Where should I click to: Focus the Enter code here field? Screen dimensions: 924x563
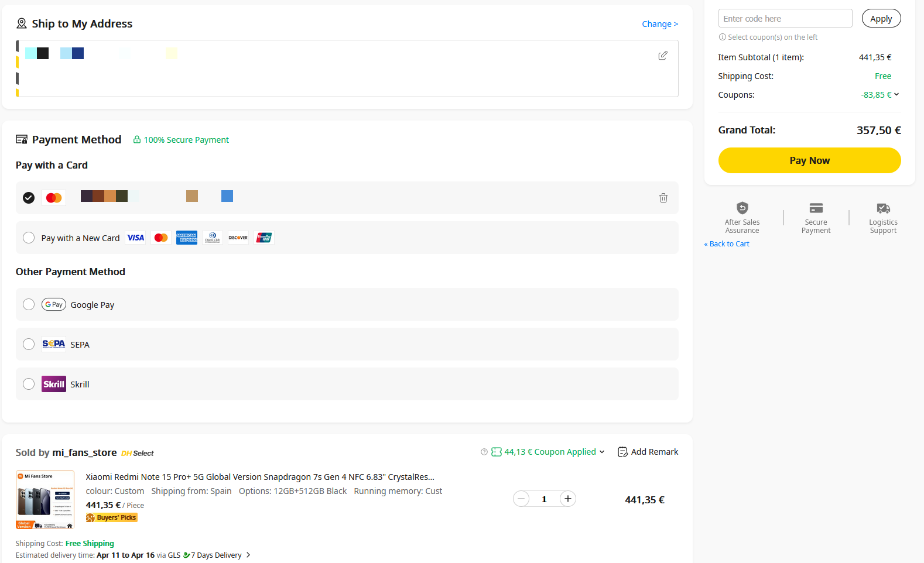[785, 18]
